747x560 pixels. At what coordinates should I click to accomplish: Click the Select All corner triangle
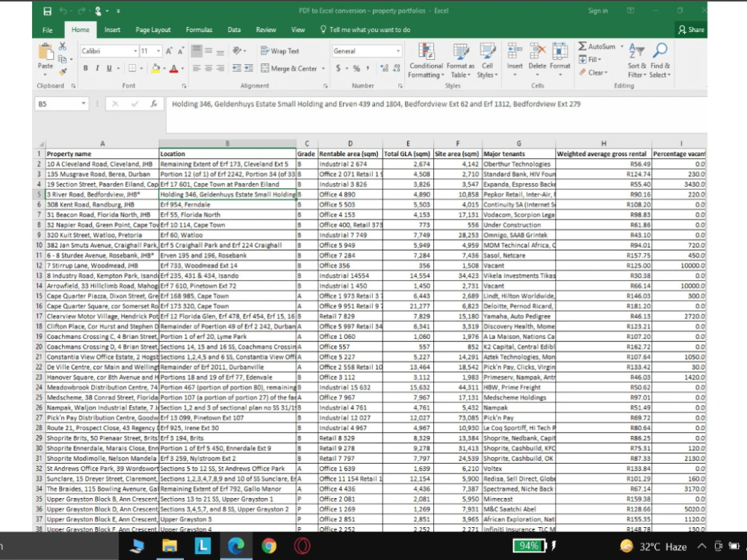pos(41,144)
